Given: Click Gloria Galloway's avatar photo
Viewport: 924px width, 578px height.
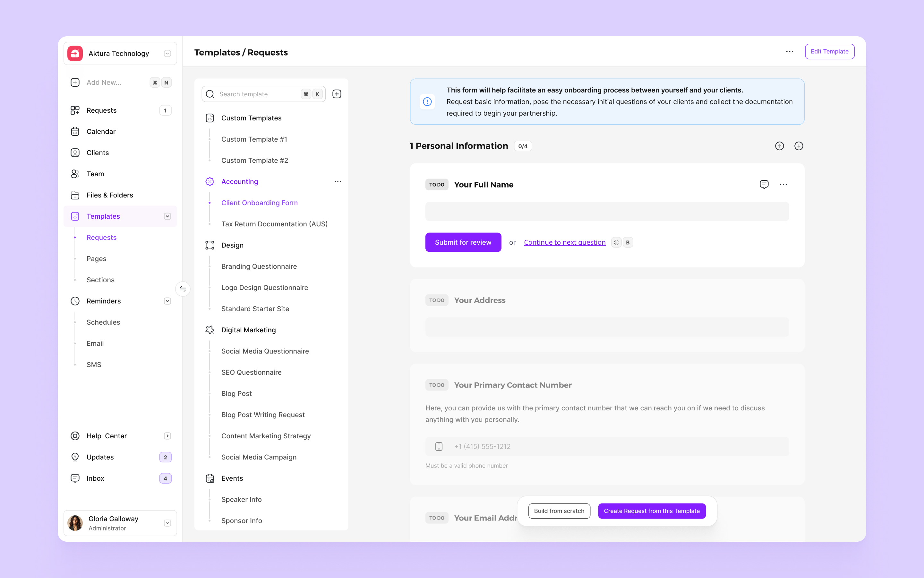Looking at the screenshot, I should 75,523.
